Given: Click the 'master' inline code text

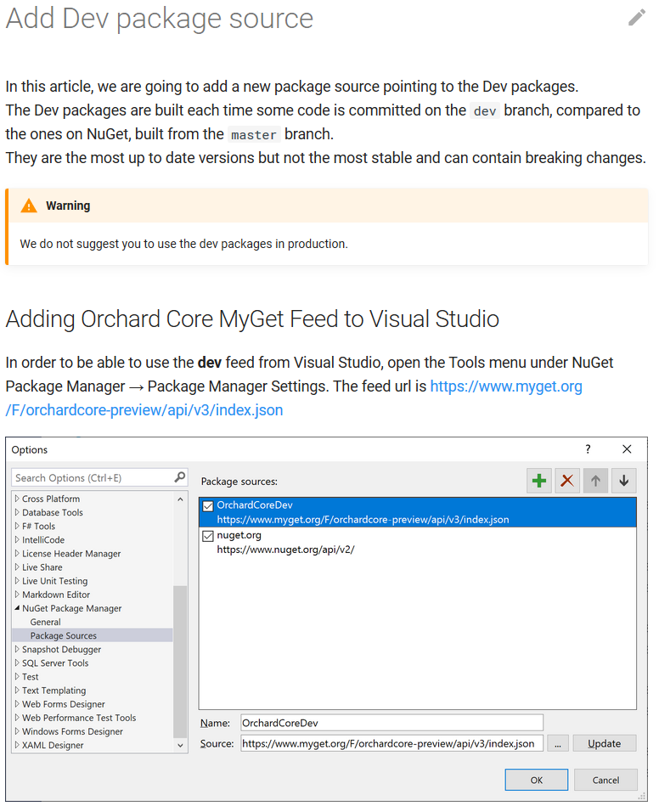Looking at the screenshot, I should [254, 135].
